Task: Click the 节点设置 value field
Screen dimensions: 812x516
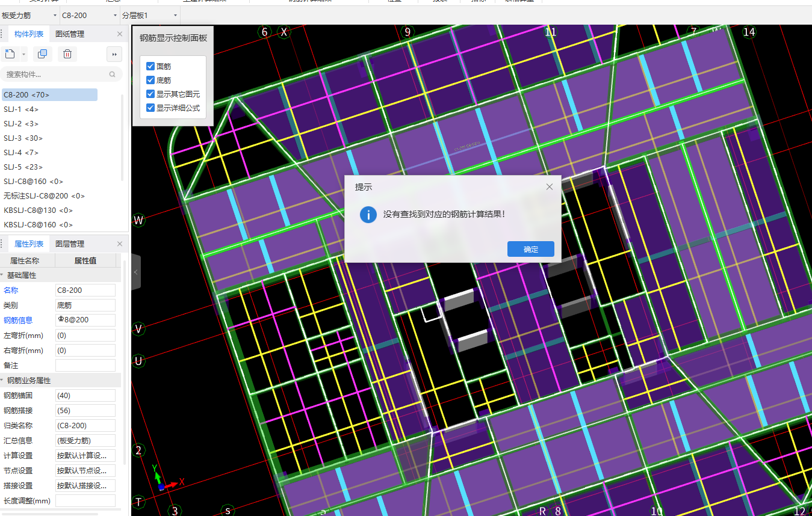Action: [85, 470]
